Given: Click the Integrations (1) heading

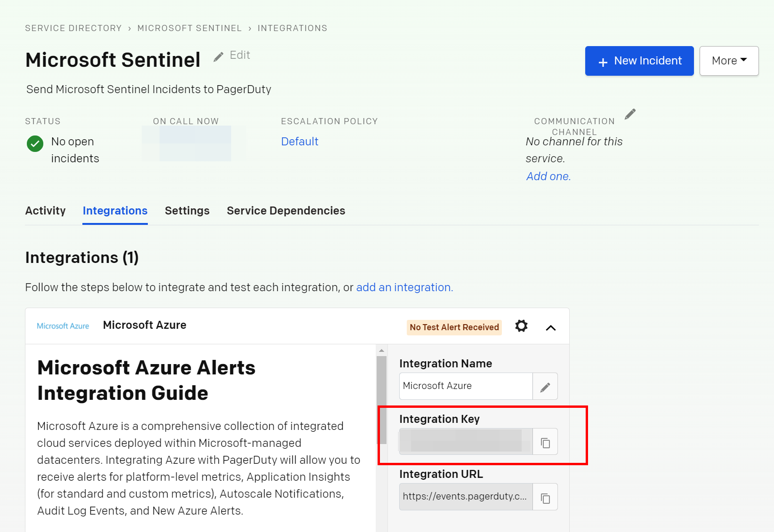Looking at the screenshot, I should (82, 258).
